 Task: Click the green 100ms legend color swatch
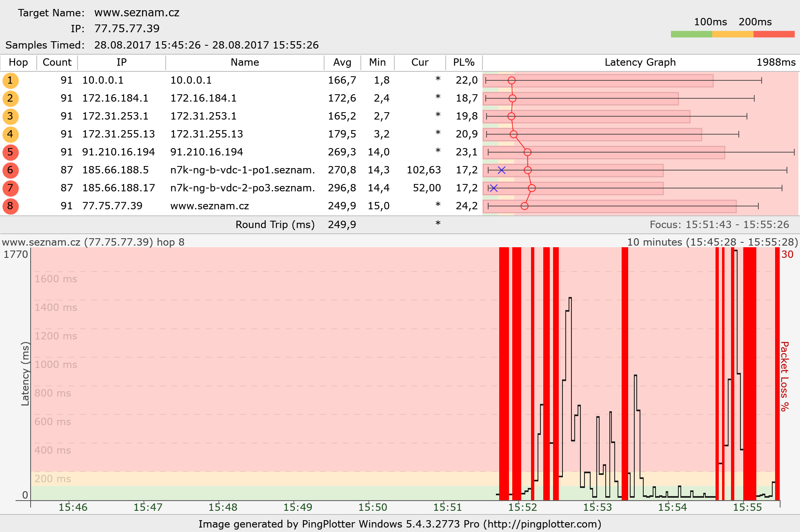point(691,34)
